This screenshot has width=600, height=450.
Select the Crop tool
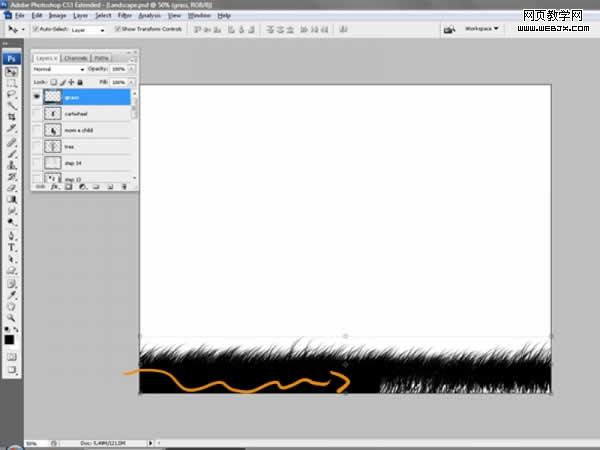coord(11,117)
